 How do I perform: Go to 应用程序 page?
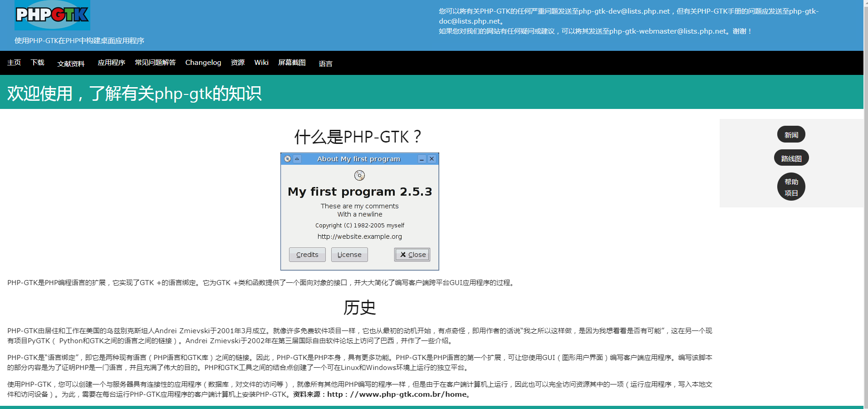click(x=111, y=63)
